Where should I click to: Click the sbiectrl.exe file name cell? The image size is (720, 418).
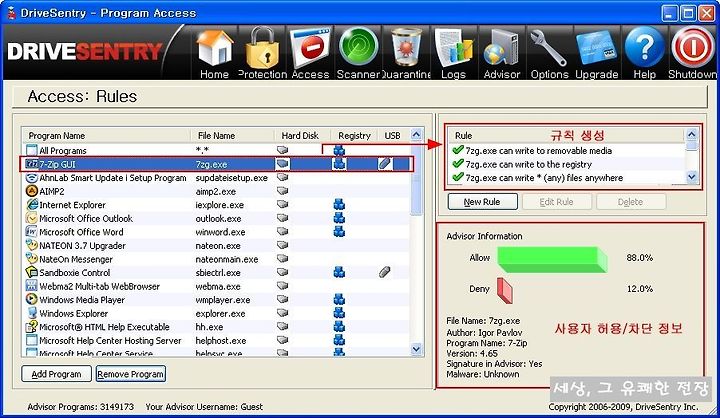218,272
